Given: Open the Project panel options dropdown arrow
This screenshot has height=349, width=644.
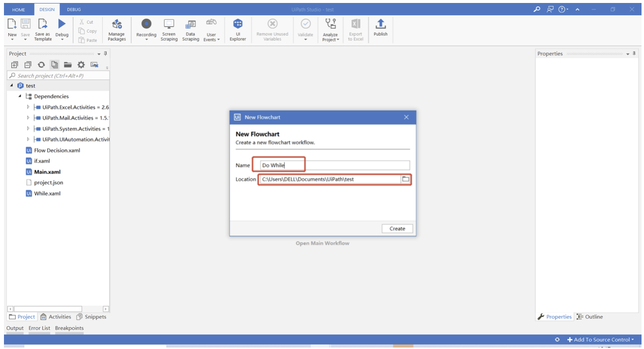Looking at the screenshot, I should click(99, 54).
